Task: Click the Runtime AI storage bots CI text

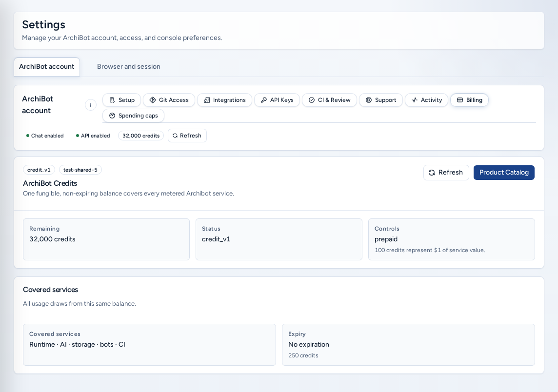Action: tap(77, 344)
